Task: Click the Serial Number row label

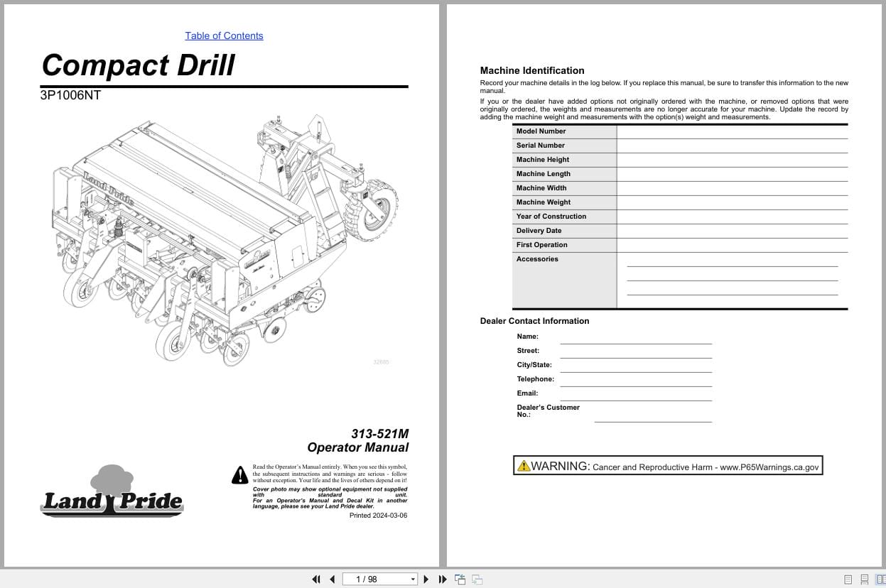Action: pos(540,146)
